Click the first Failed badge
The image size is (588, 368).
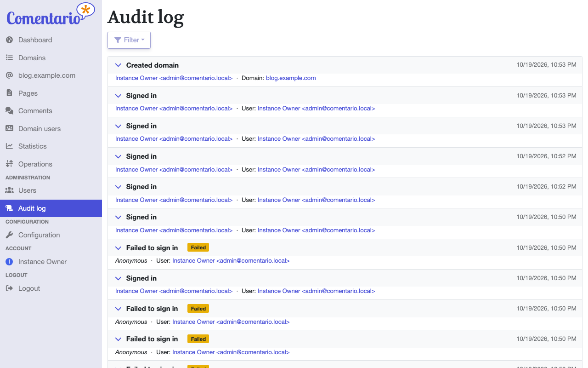click(x=198, y=247)
